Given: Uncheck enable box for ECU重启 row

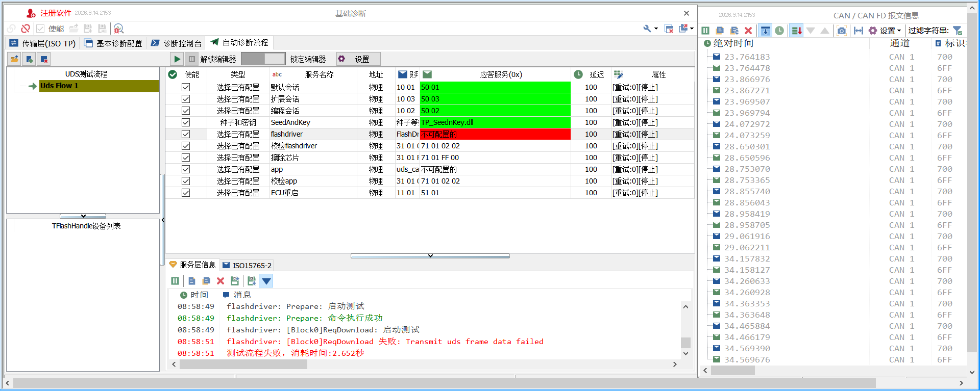Looking at the screenshot, I should point(186,193).
